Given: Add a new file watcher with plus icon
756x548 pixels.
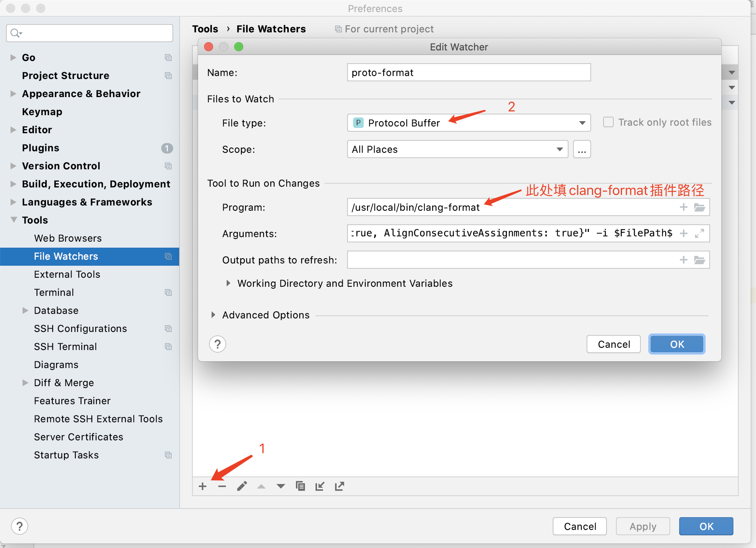Looking at the screenshot, I should (x=203, y=486).
